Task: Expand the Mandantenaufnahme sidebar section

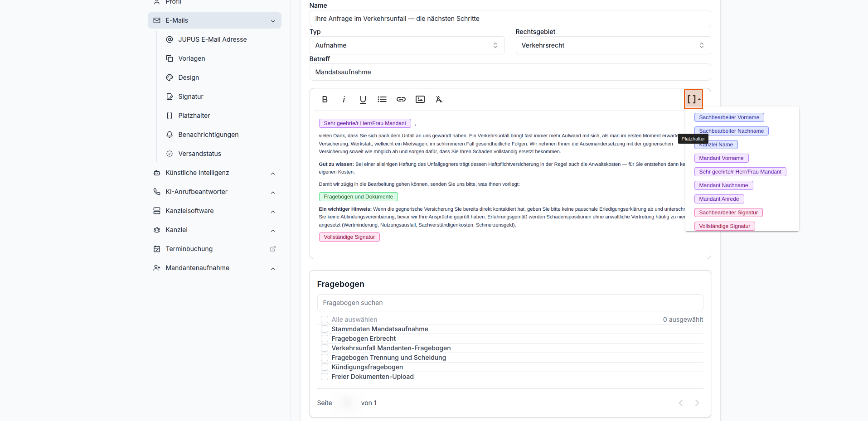Action: click(214, 268)
